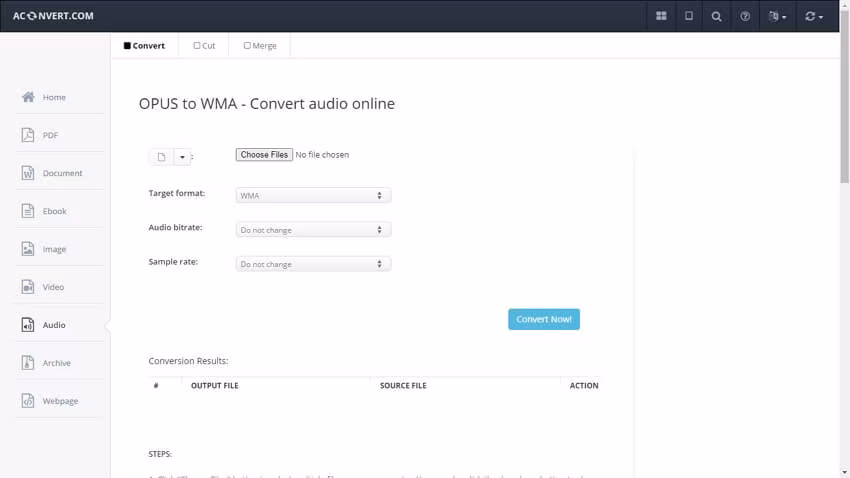Click the Choose Files button
Image resolution: width=850 pixels, height=478 pixels.
tap(264, 155)
